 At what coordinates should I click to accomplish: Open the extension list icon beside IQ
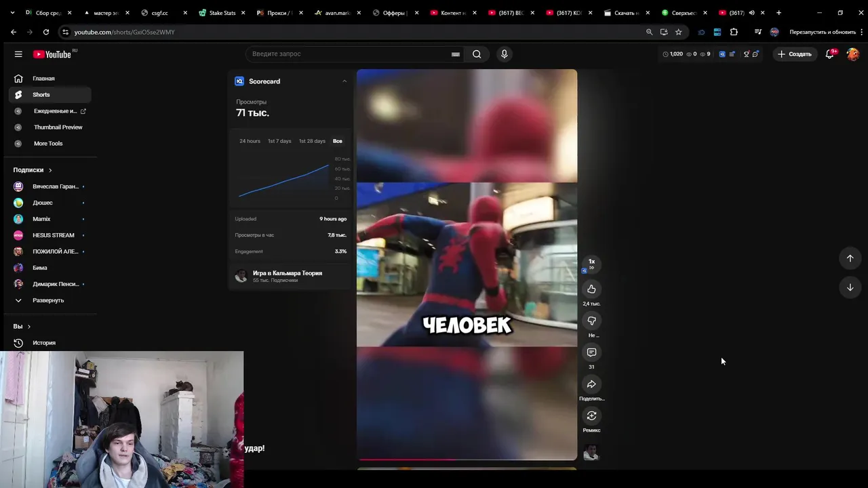[732, 54]
